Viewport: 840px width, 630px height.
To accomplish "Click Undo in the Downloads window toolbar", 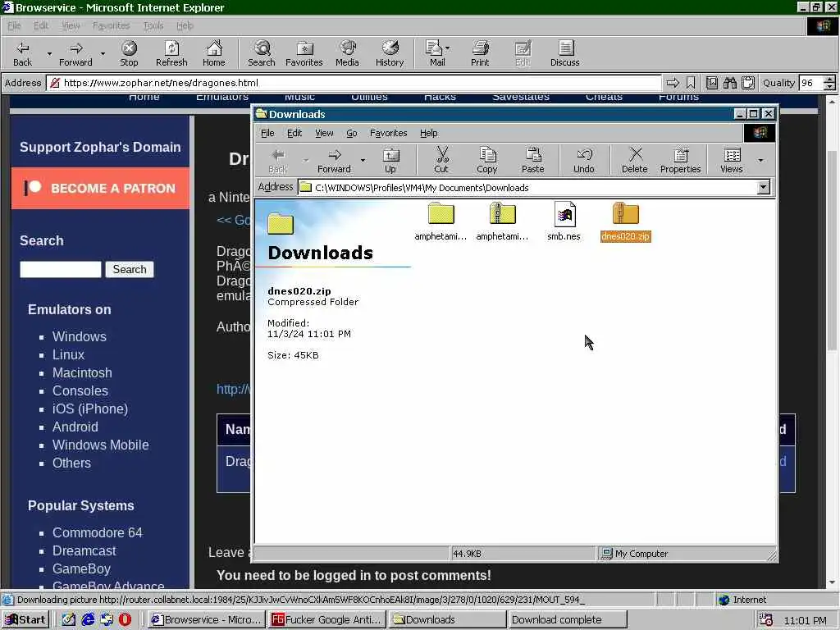I will coord(584,160).
